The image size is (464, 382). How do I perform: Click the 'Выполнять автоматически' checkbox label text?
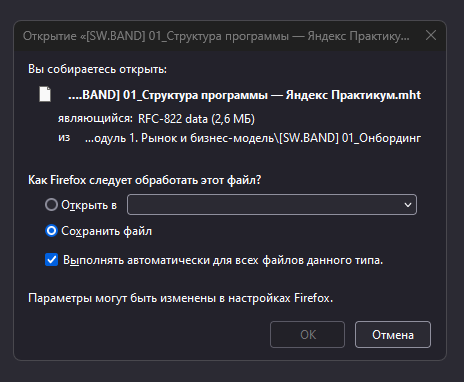(x=223, y=260)
